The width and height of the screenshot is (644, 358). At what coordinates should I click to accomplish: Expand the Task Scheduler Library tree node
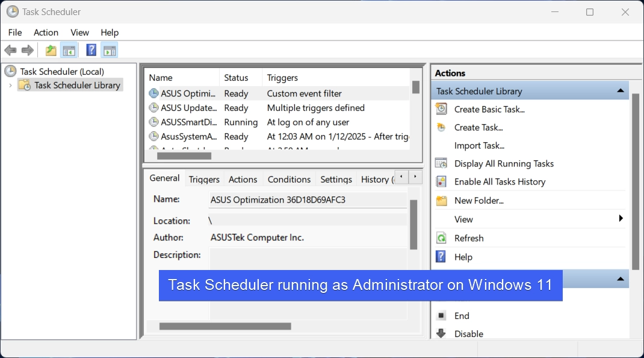(x=10, y=85)
